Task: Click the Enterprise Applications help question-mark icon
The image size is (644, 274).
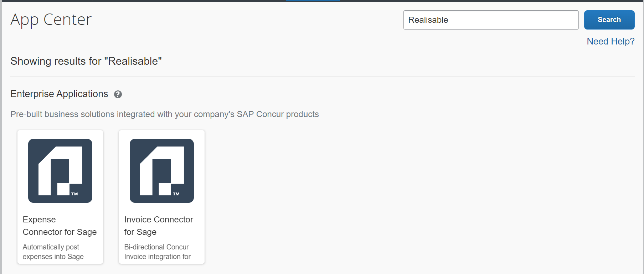Action: click(x=118, y=94)
